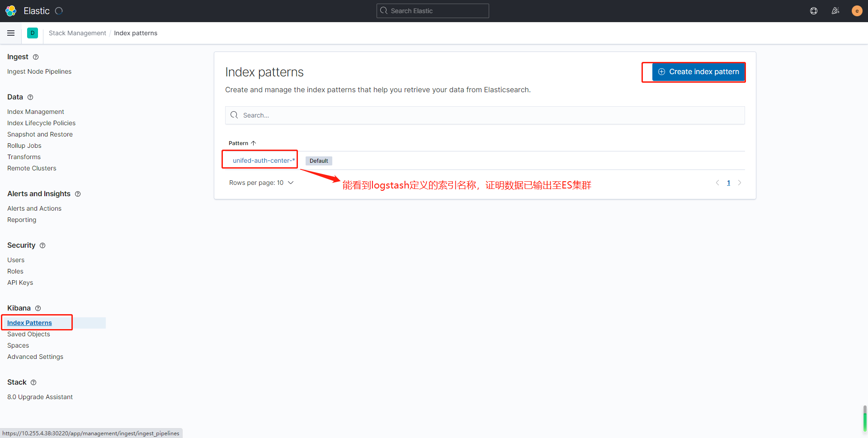Select Index Patterns in sidebar
This screenshot has width=868, height=438.
point(29,323)
